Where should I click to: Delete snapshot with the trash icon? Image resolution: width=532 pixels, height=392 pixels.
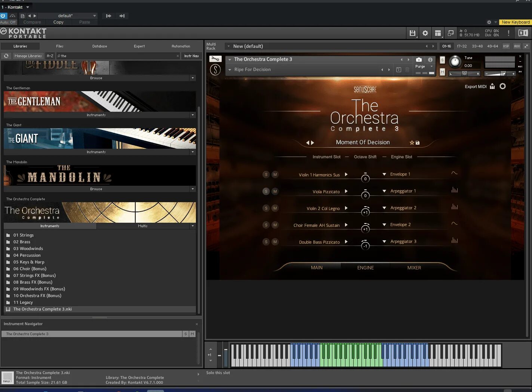407,70
